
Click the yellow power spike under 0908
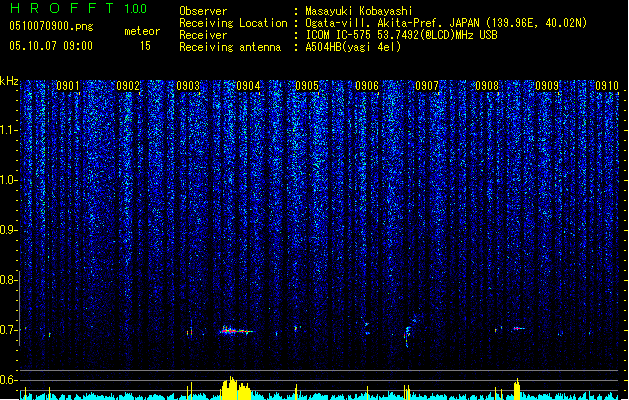coord(517,389)
